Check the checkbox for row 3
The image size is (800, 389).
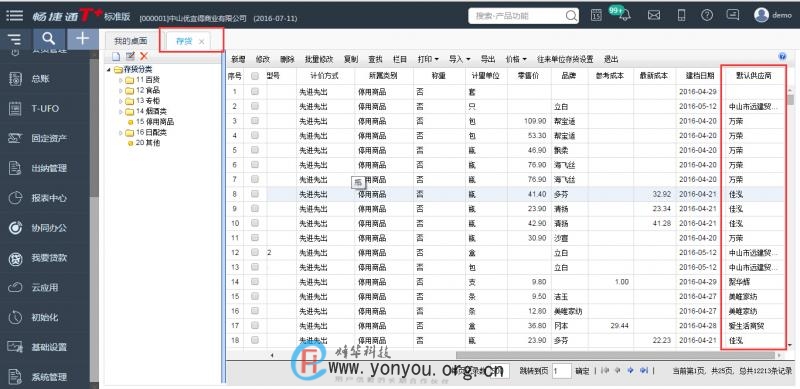coord(255,121)
